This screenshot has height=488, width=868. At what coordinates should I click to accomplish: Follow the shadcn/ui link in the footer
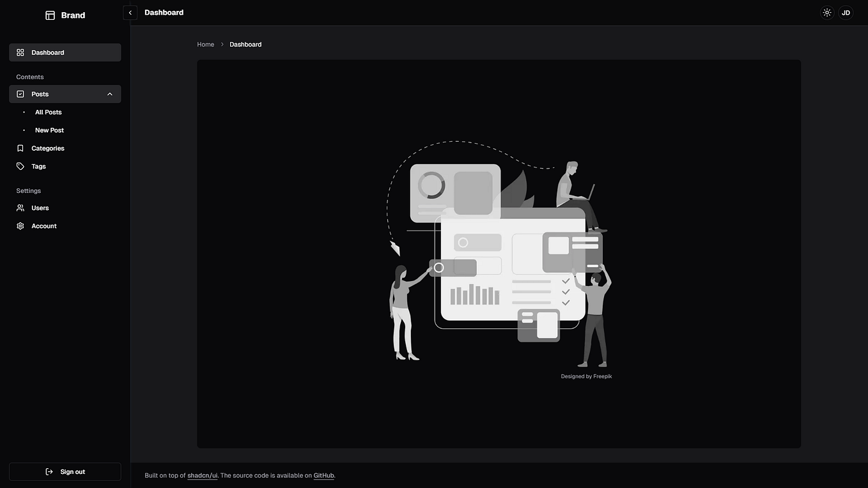pyautogui.click(x=203, y=475)
